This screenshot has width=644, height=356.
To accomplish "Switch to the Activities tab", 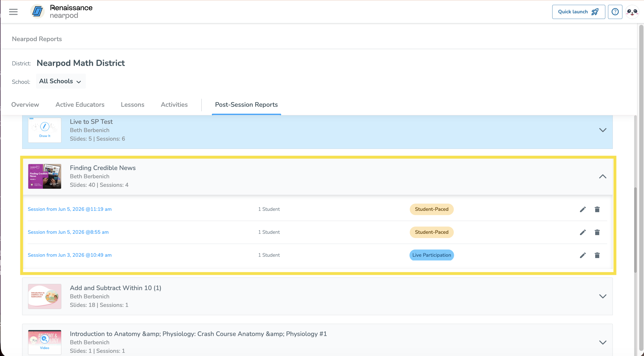I will [x=174, y=105].
